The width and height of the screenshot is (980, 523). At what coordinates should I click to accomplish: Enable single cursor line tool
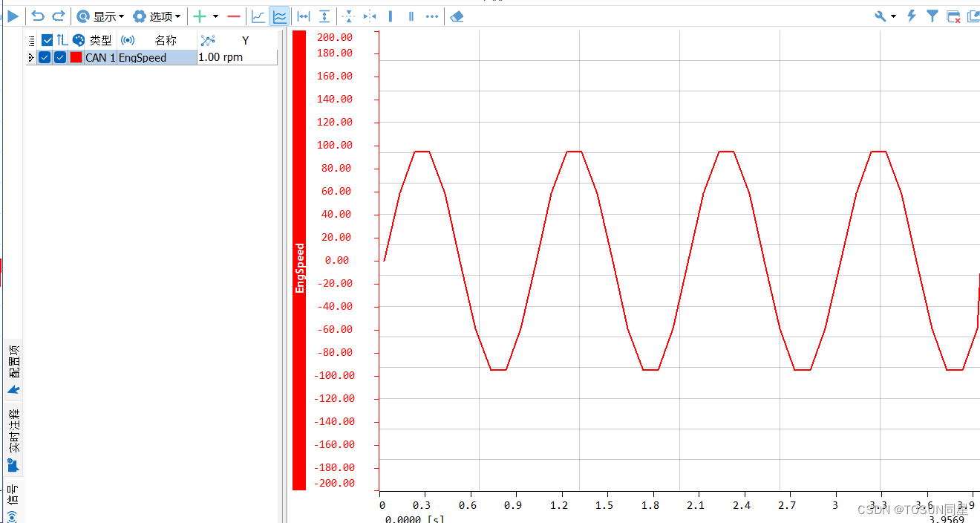click(391, 16)
